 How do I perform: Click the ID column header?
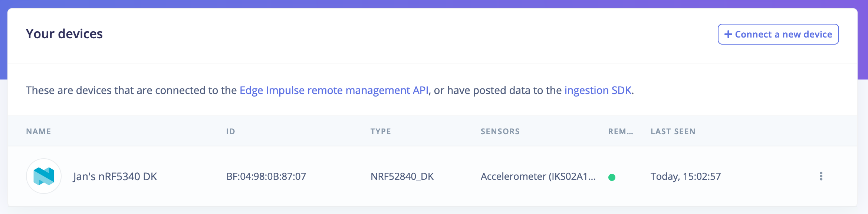pyautogui.click(x=231, y=131)
